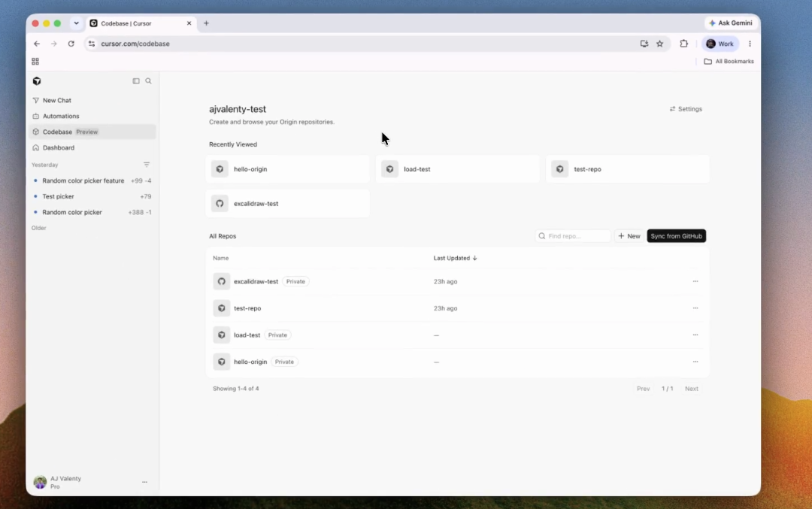Open the Random color picker feature chat
This screenshot has height=509, width=812.
(92, 180)
